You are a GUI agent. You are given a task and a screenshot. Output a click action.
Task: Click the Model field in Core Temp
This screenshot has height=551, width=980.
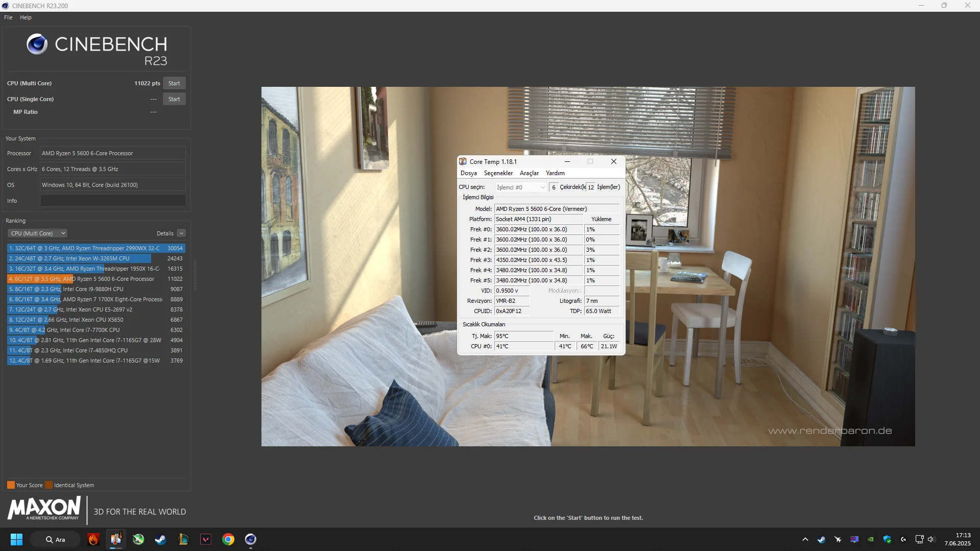point(557,209)
